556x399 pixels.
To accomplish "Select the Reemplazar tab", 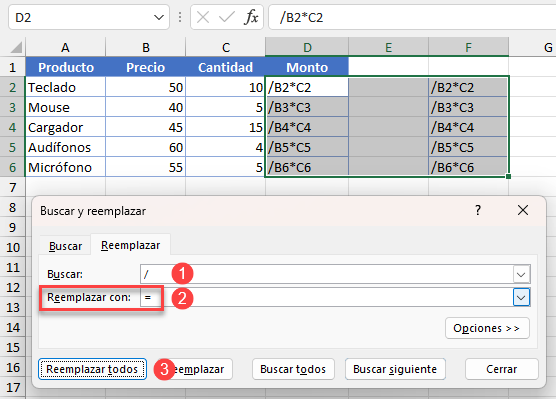I will [x=130, y=245].
